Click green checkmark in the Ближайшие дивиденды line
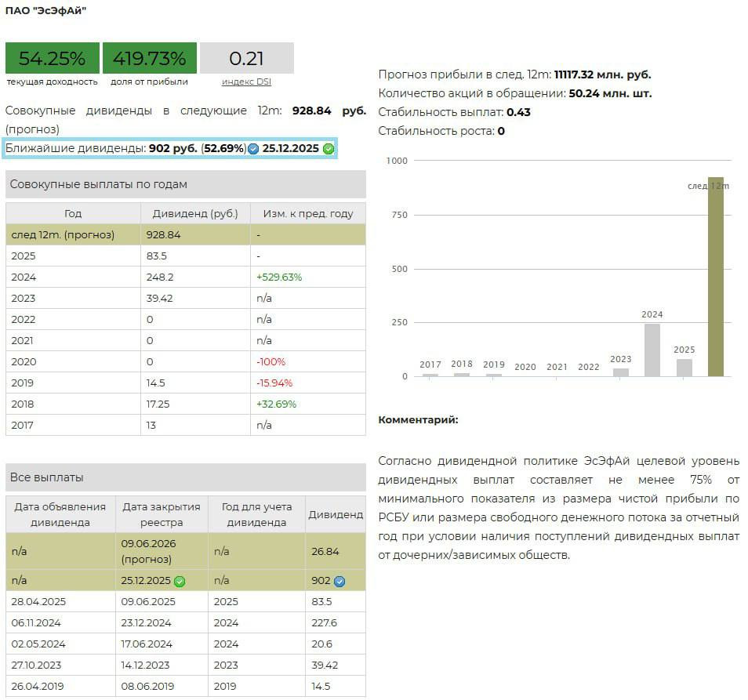Image resolution: width=748 pixels, height=700 pixels. coord(329,149)
